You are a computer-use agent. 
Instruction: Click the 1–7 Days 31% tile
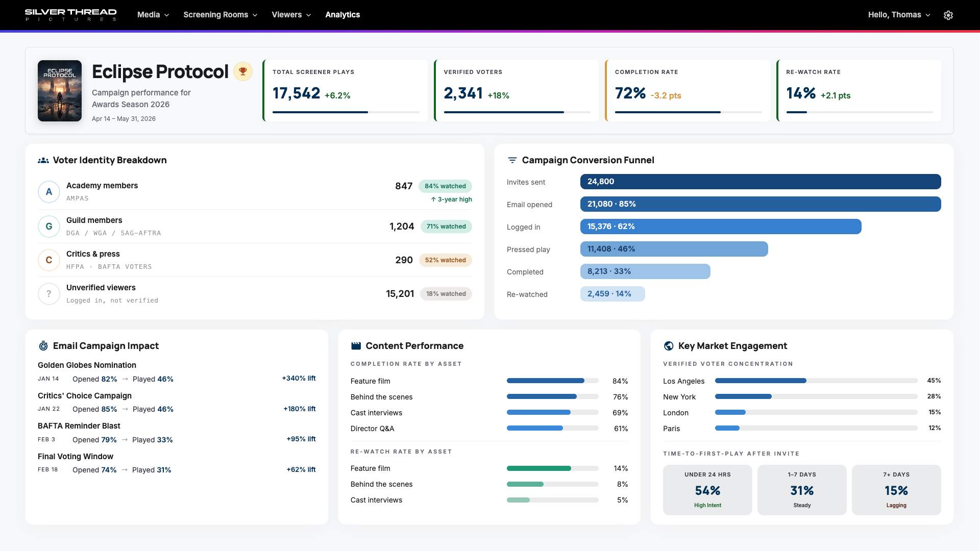(802, 490)
